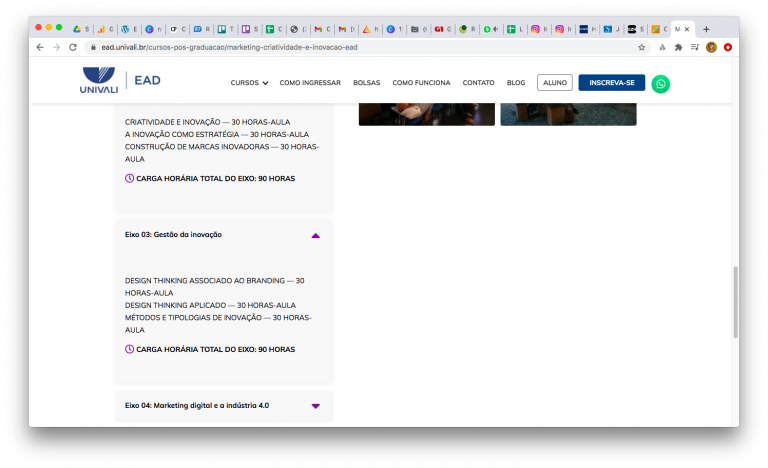Go back using the browser back arrow
The width and height of the screenshot is (768, 468).
coord(40,47)
